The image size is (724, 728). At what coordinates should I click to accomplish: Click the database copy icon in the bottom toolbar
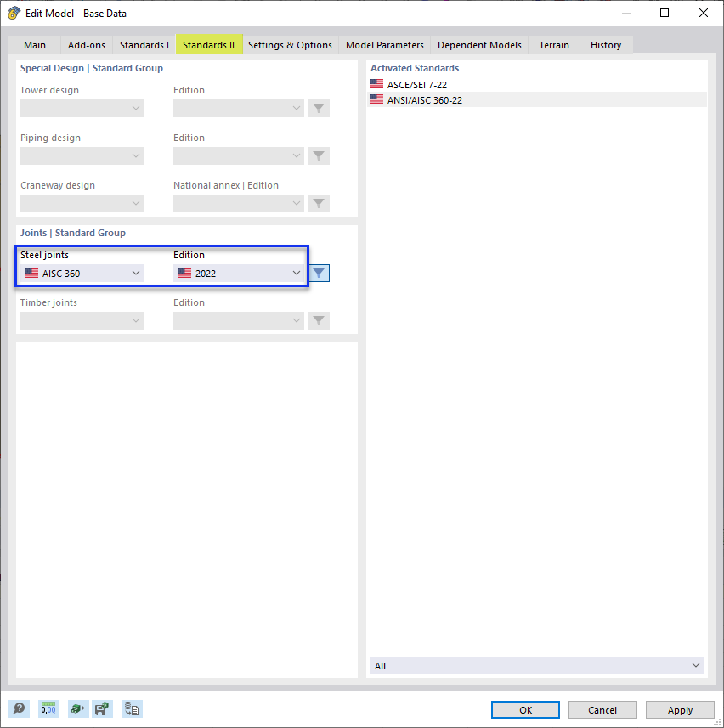pos(132,709)
